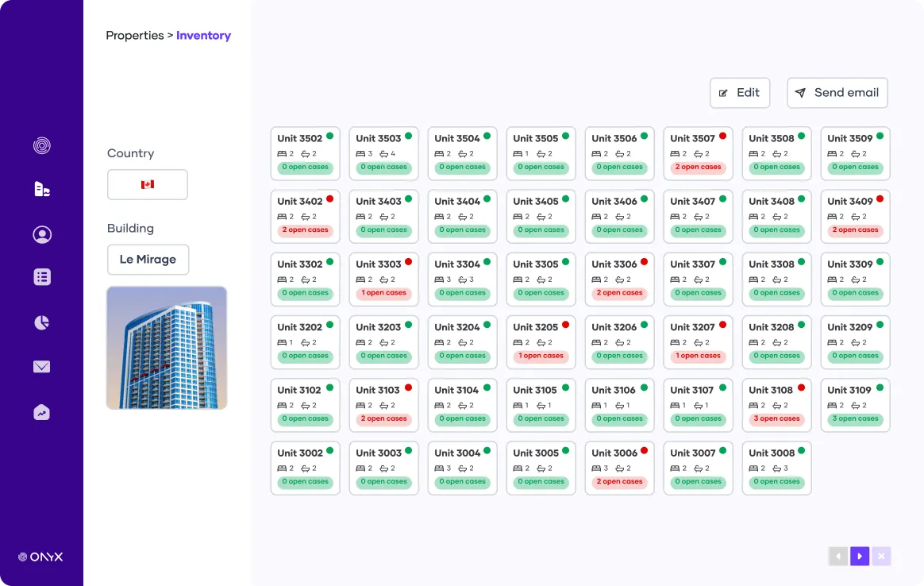Viewport: 924px width, 586px height.
Task: Click the Edit button
Action: 740,93
